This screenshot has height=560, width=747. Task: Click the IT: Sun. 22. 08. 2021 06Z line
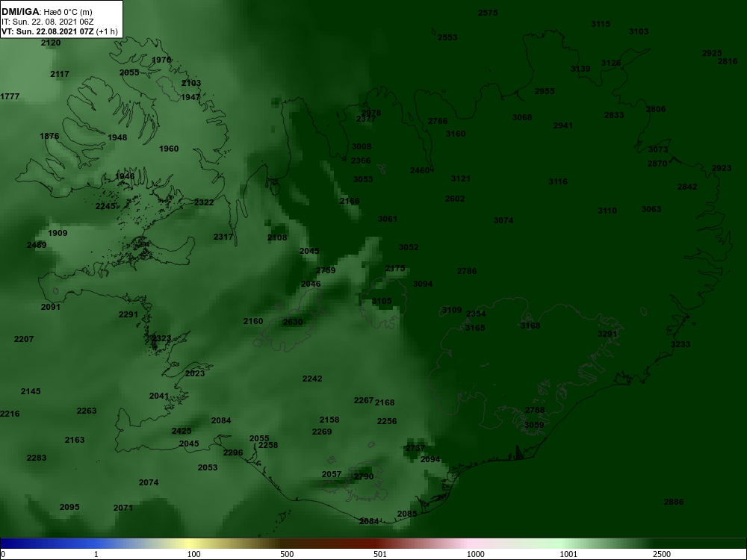point(47,22)
